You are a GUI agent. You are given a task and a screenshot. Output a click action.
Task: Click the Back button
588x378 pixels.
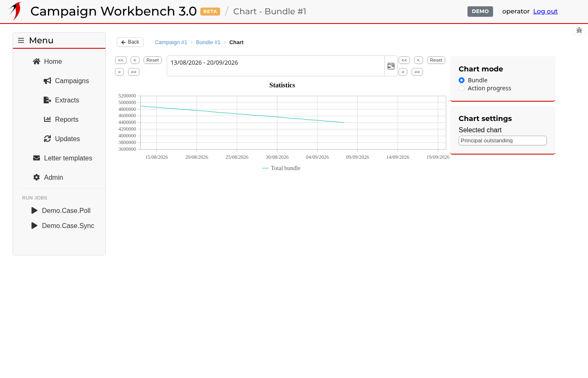pos(130,42)
